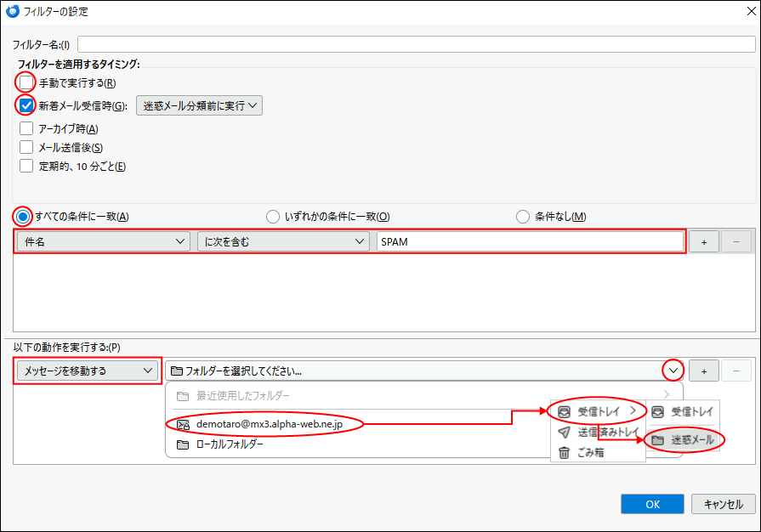Image resolution: width=761 pixels, height=532 pixels.
Task: Click the Thunderbird icon in title bar
Action: coord(13,12)
